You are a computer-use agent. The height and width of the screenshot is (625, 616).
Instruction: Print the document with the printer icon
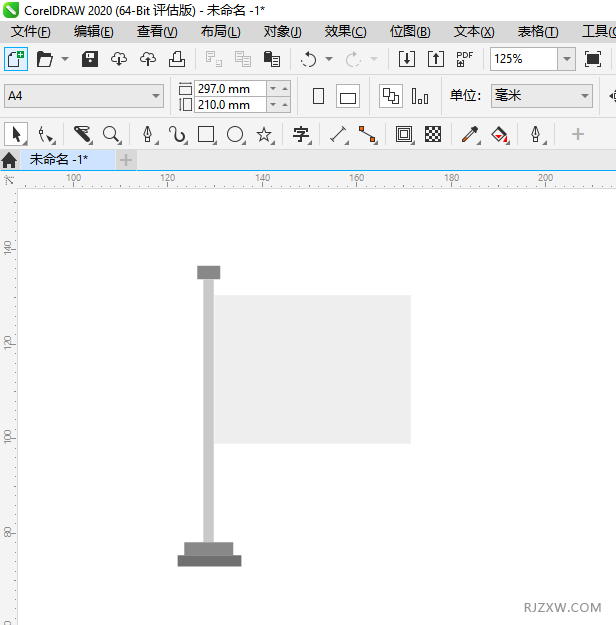pos(177,59)
